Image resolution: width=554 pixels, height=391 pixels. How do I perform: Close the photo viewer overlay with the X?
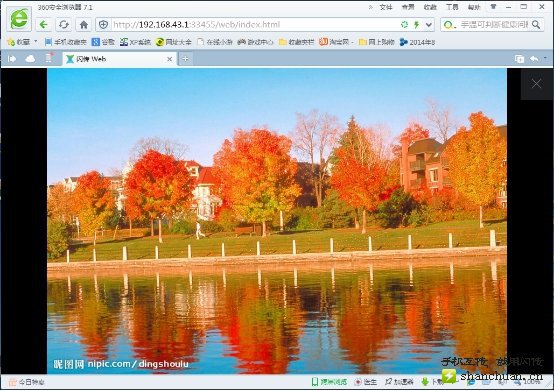click(536, 84)
